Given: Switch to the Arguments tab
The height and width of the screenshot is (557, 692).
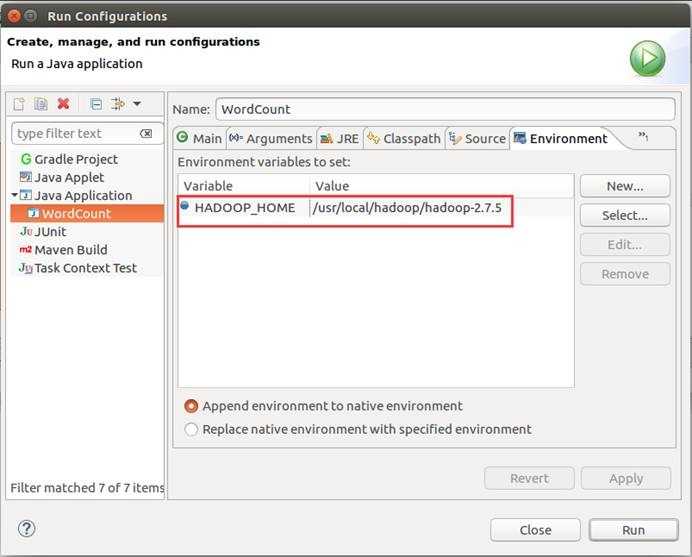Looking at the screenshot, I should (271, 139).
